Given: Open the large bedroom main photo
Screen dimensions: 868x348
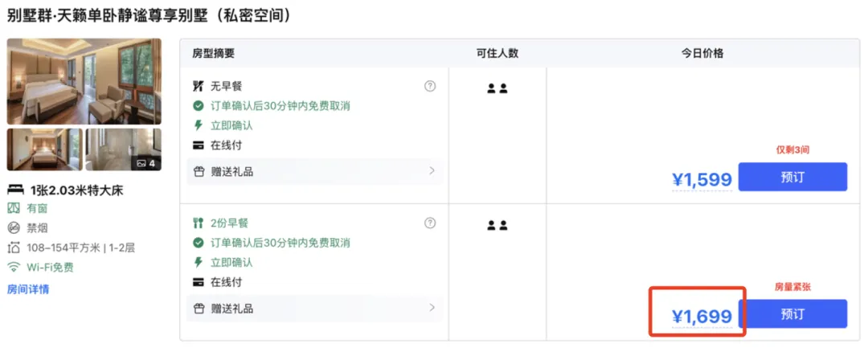Looking at the screenshot, I should (84, 81).
